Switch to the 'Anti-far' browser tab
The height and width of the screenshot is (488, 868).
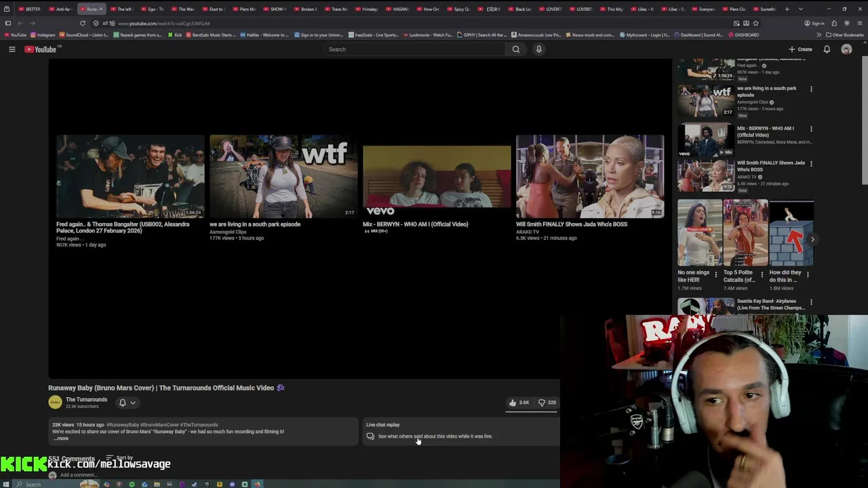[x=62, y=9]
